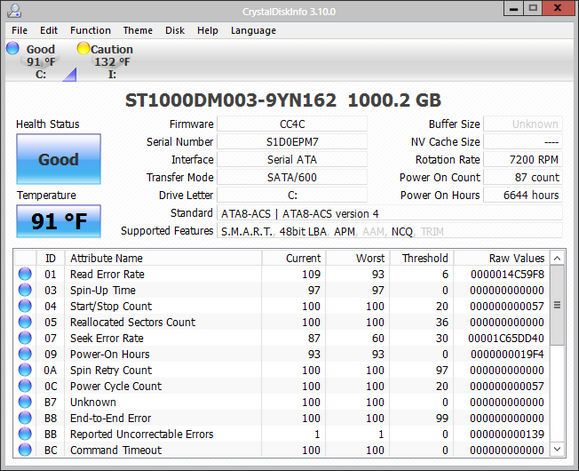This screenshot has width=579, height=471.
Task: Click the Good health status button
Action: pyautogui.click(x=58, y=159)
